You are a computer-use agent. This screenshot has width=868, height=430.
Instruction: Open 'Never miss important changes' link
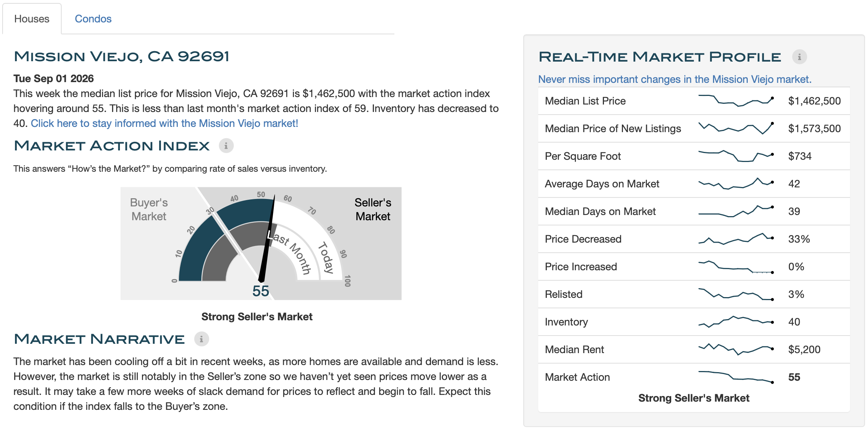(x=675, y=79)
